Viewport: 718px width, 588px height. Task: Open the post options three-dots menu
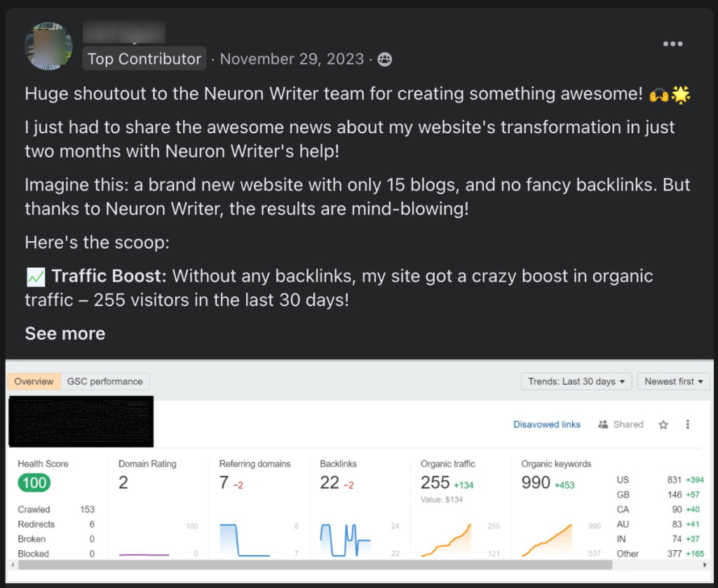(x=672, y=43)
